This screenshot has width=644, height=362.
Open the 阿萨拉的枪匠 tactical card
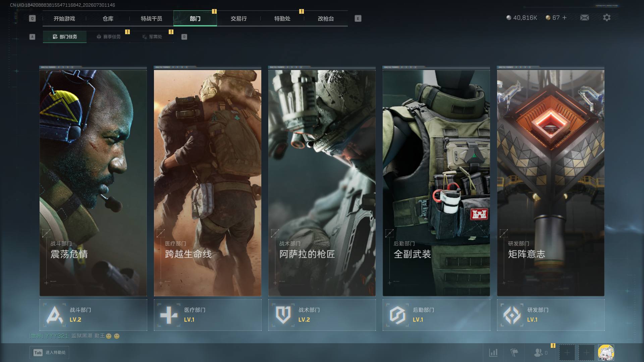[322, 181]
